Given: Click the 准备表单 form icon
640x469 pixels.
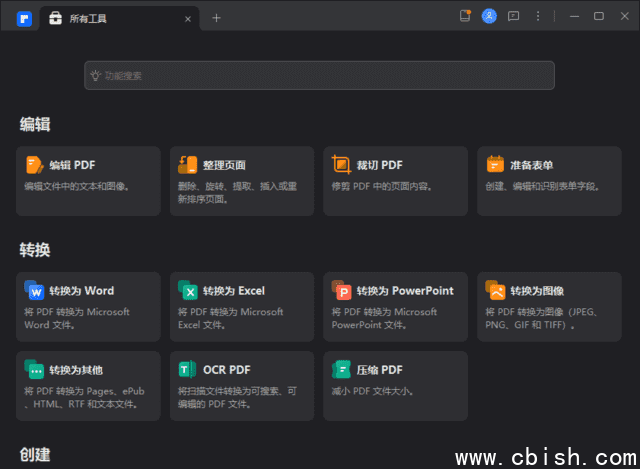Looking at the screenshot, I should [495, 165].
